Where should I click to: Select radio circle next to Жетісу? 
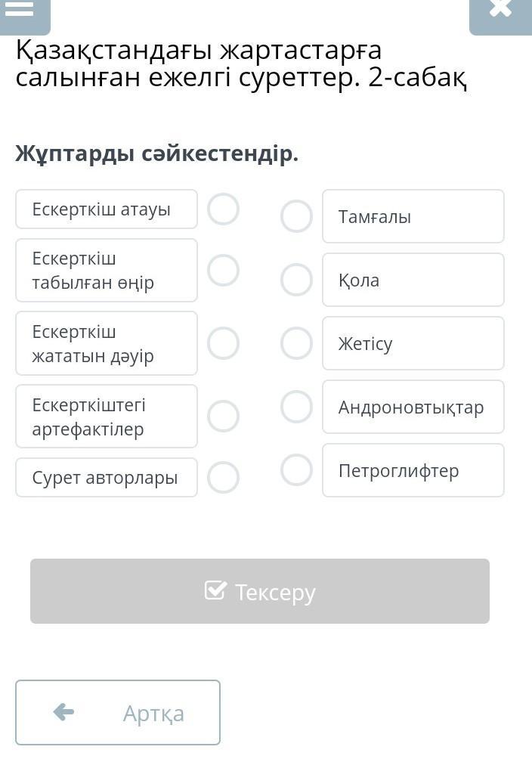point(296,343)
